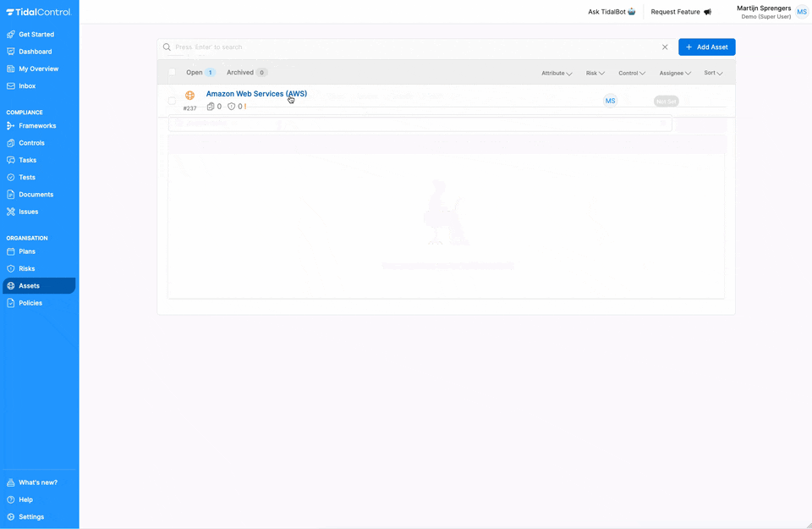The image size is (812, 529).
Task: Clear the search field with the X
Action: point(665,47)
